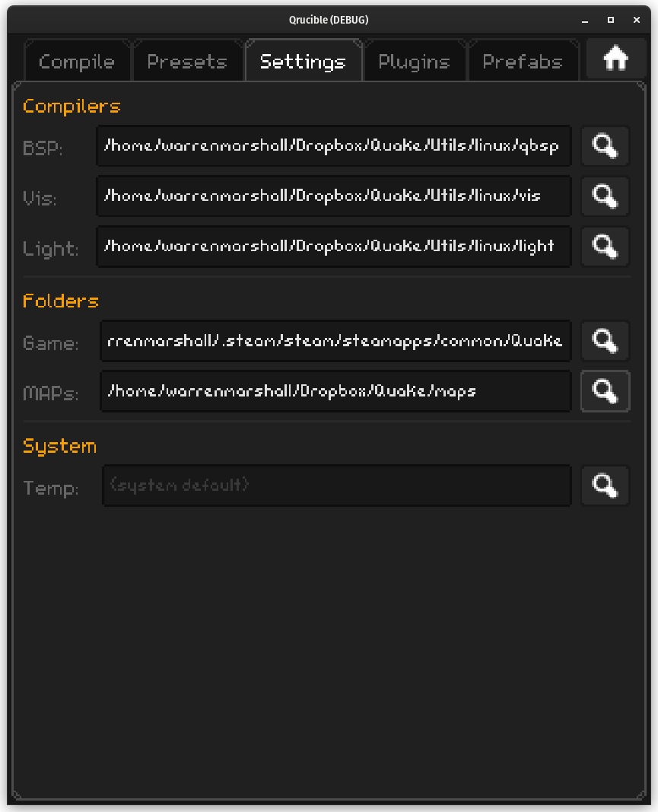Switch to the Compile tab
This screenshot has height=812, width=658.
tap(77, 62)
